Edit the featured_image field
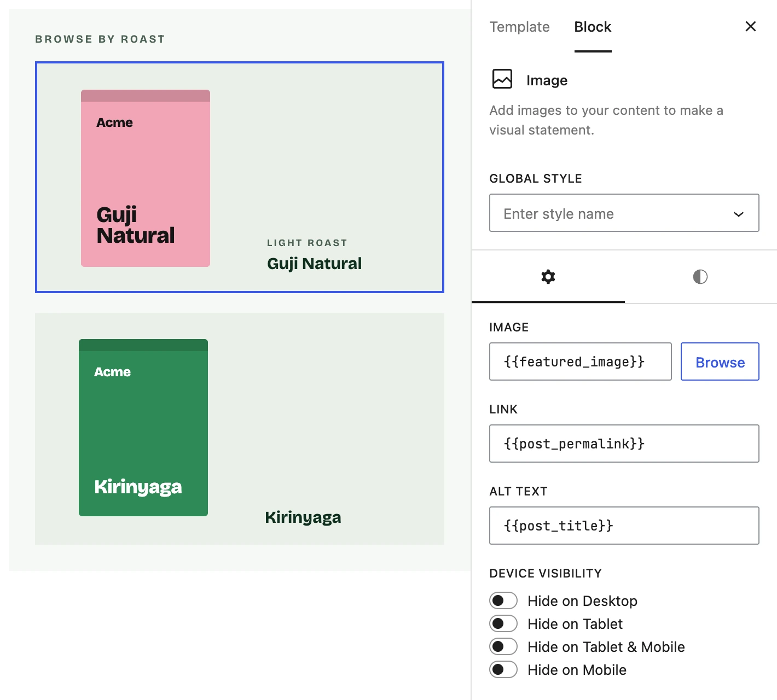 [581, 361]
